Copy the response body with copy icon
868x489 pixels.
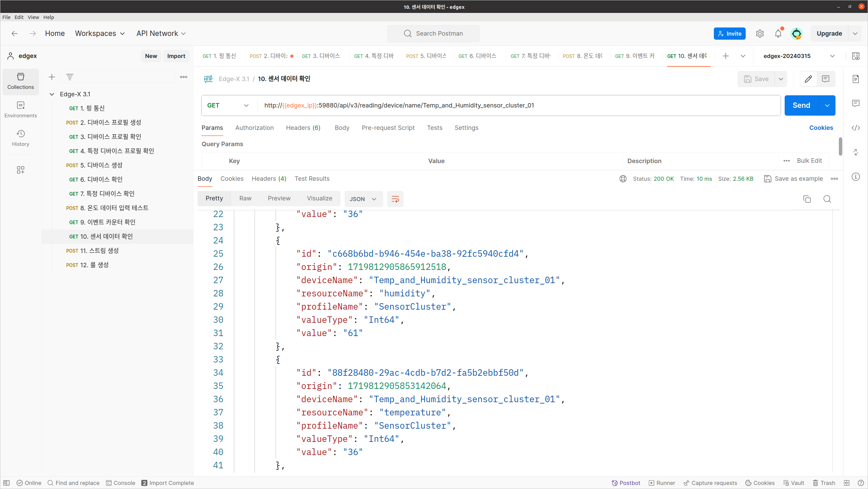point(807,199)
